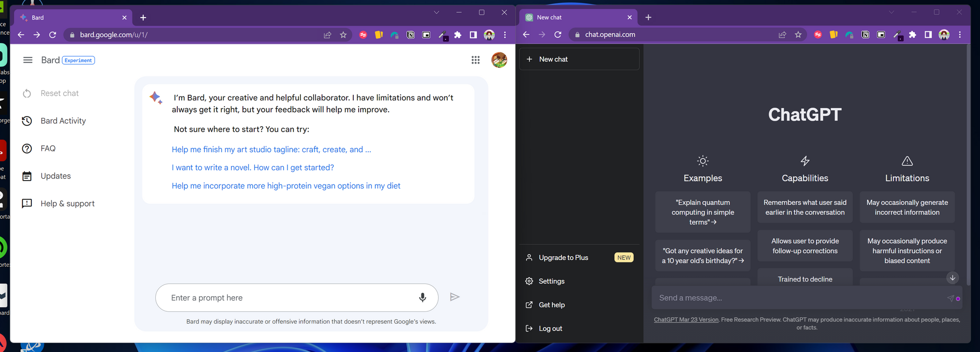Viewport: 980px width, 352px height.
Task: Click Help & support in Bard
Action: point(68,204)
